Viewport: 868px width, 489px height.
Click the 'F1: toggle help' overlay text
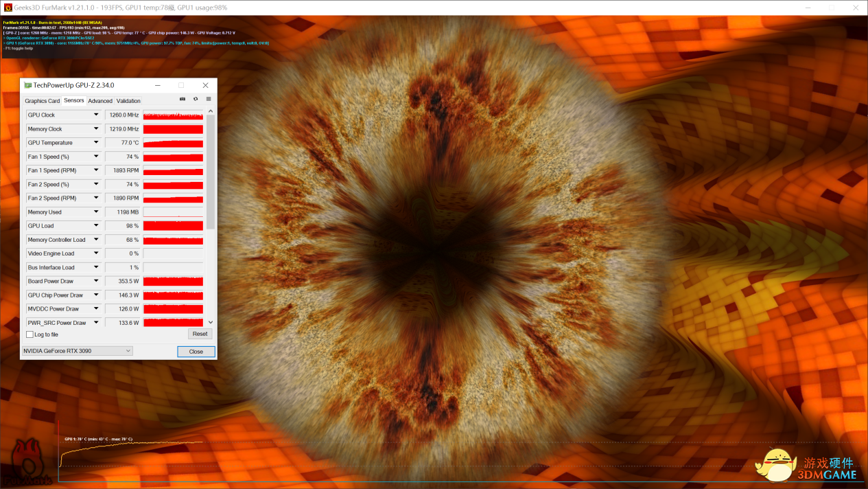coord(19,48)
